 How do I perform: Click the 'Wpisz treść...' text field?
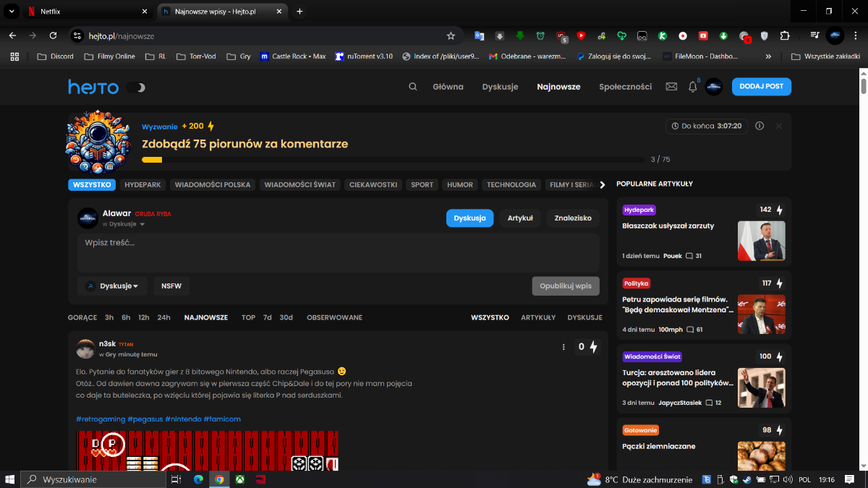click(338, 252)
